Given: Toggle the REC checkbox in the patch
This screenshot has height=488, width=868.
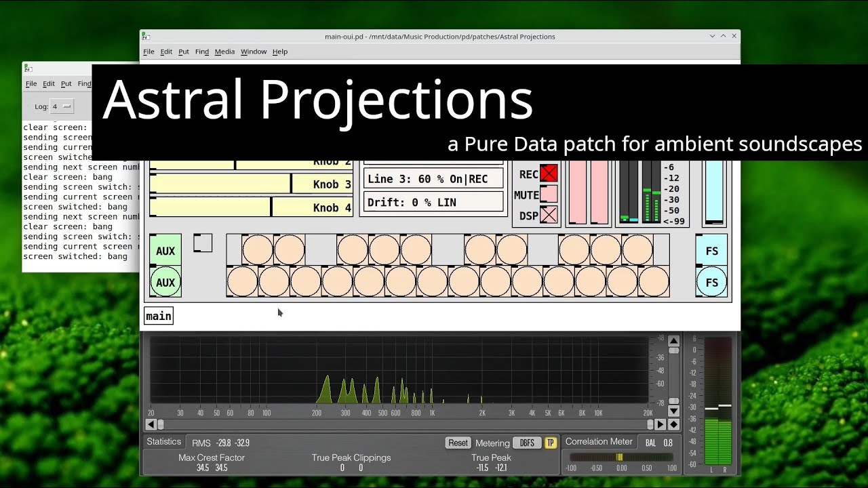Looking at the screenshot, I should (x=549, y=173).
